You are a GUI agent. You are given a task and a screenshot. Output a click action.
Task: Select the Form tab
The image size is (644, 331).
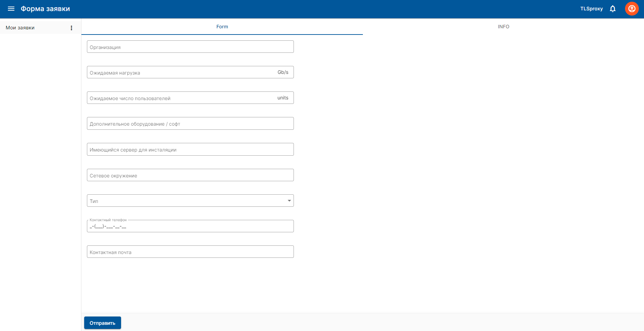click(222, 27)
